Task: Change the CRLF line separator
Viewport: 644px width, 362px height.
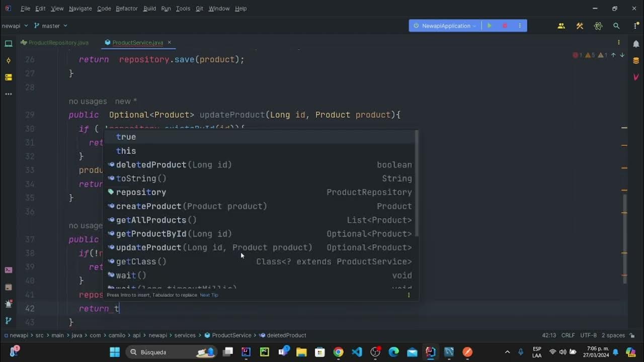Action: tap(568, 335)
